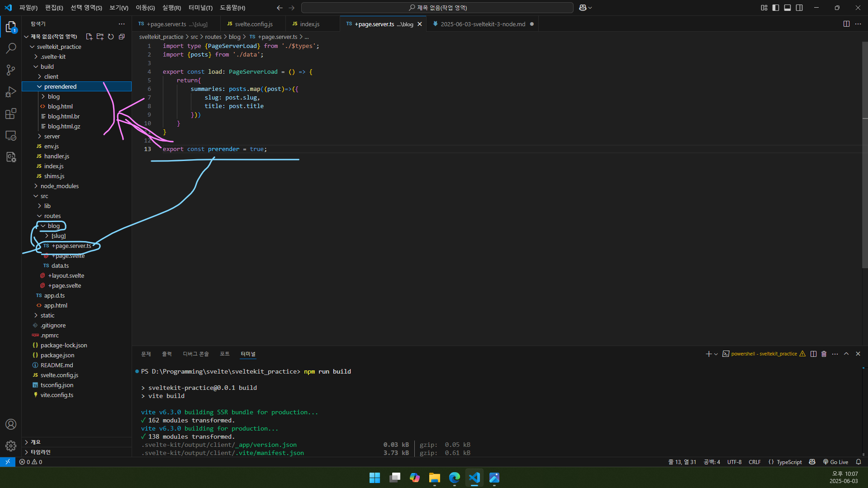The image size is (868, 488).
Task: Create a new terminal with plus icon
Action: 709,354
